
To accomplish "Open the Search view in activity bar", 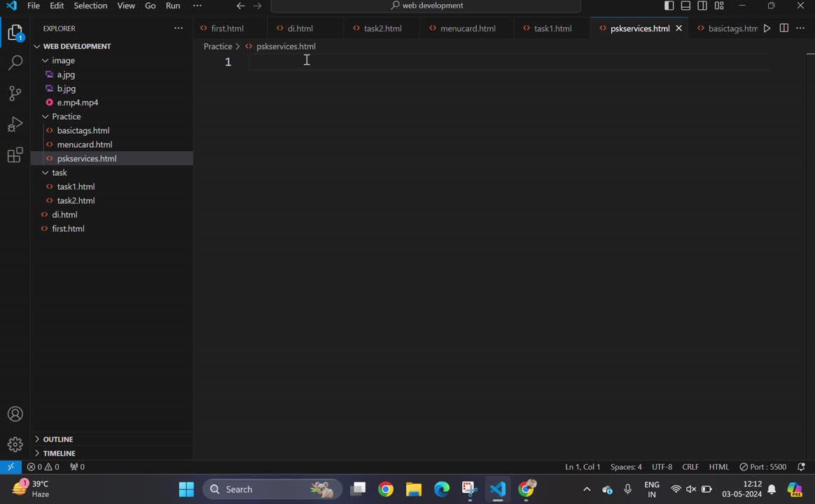I will 15,63.
